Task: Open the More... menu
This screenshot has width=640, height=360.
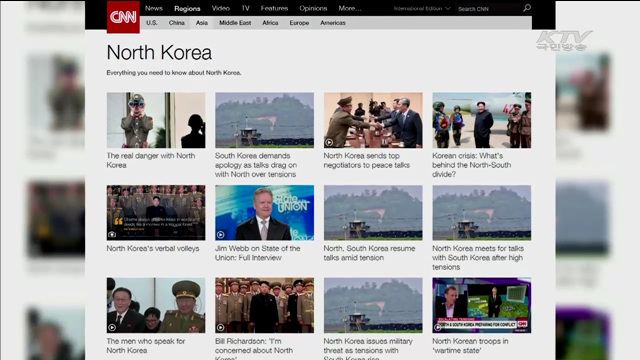Action: coord(350,8)
